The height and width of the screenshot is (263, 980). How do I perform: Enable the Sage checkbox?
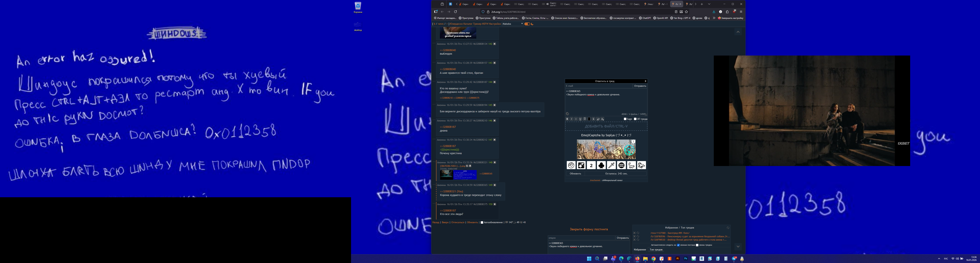(x=625, y=119)
